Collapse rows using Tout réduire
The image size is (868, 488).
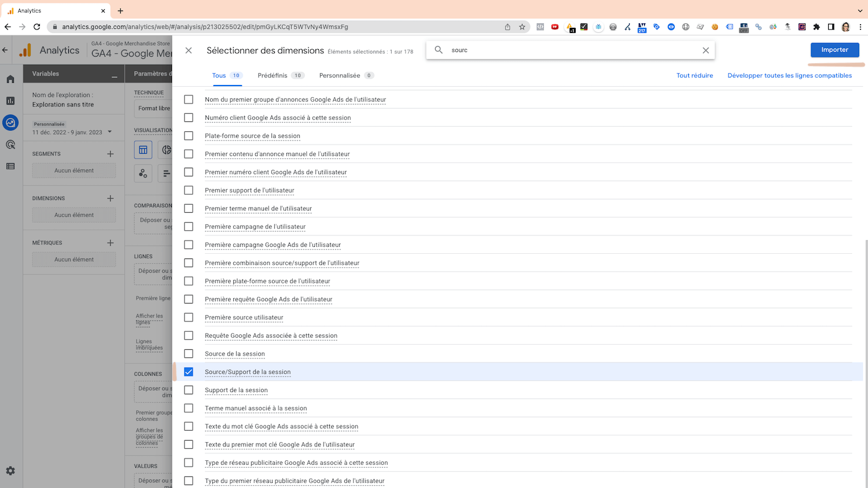click(x=694, y=75)
